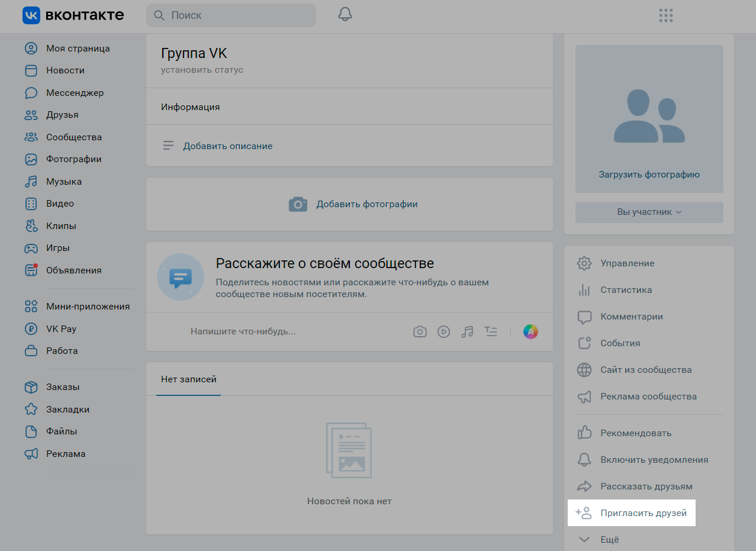Click the Работа briefcase icon
Screen dimensions: 756x551
click(x=31, y=351)
